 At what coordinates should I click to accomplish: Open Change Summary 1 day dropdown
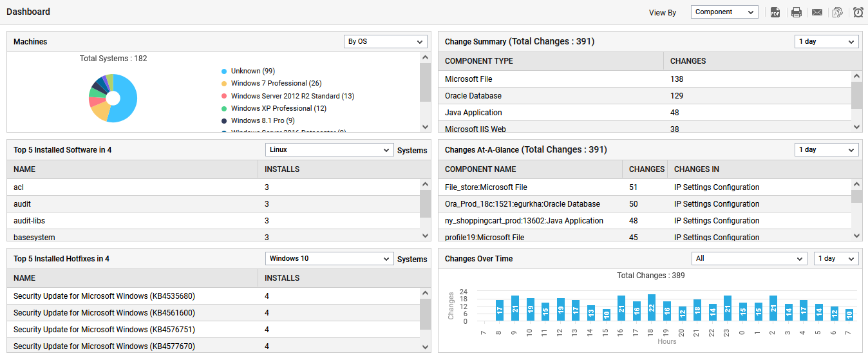(827, 41)
